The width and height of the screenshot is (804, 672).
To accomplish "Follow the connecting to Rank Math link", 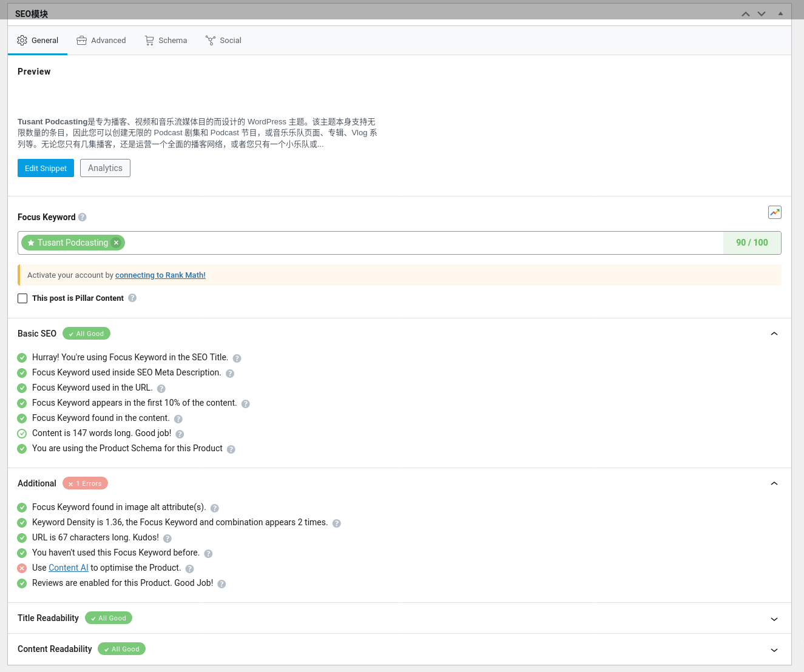I will point(160,275).
